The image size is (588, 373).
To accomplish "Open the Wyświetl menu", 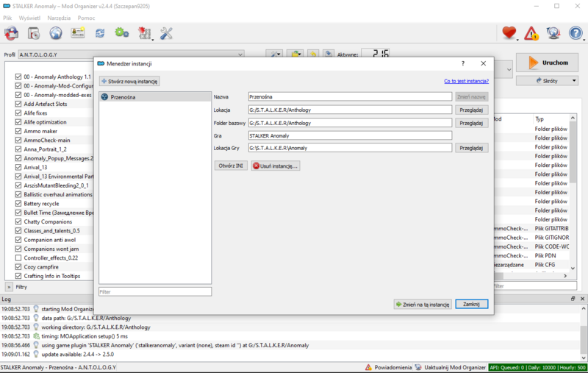I will pos(30,17).
